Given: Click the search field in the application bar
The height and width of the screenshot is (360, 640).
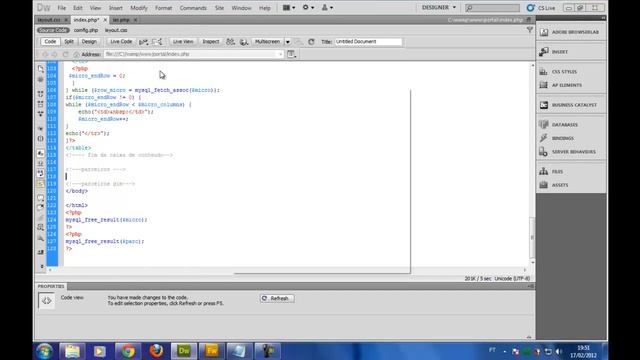Looking at the screenshot, I should click(492, 8).
